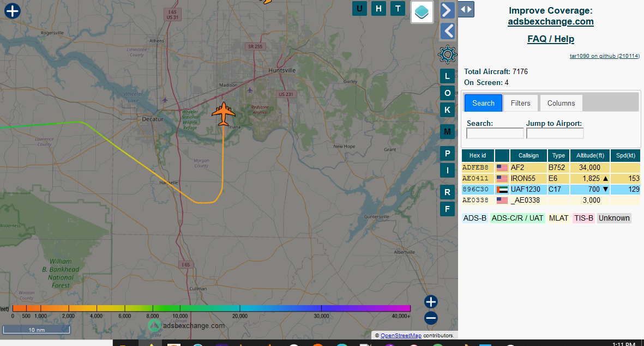644x346 pixels.
Task: Click small aircraft icon near Huntsville
Action: (x=250, y=90)
